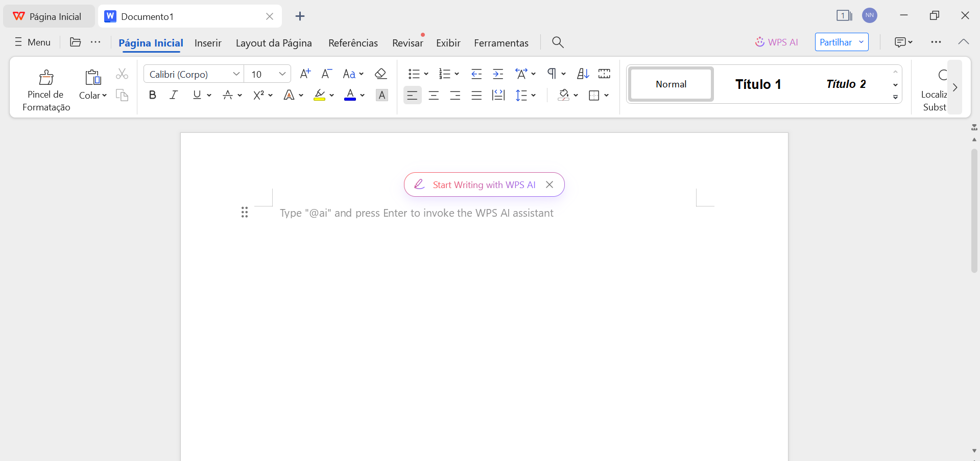
Task: Apply yellow text highlight color
Action: click(x=320, y=95)
